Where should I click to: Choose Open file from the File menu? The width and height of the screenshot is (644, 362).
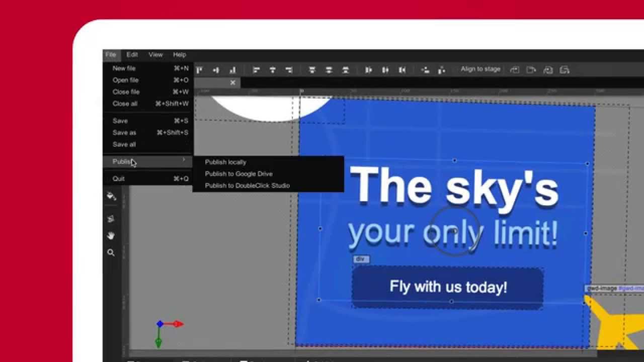click(x=147, y=80)
